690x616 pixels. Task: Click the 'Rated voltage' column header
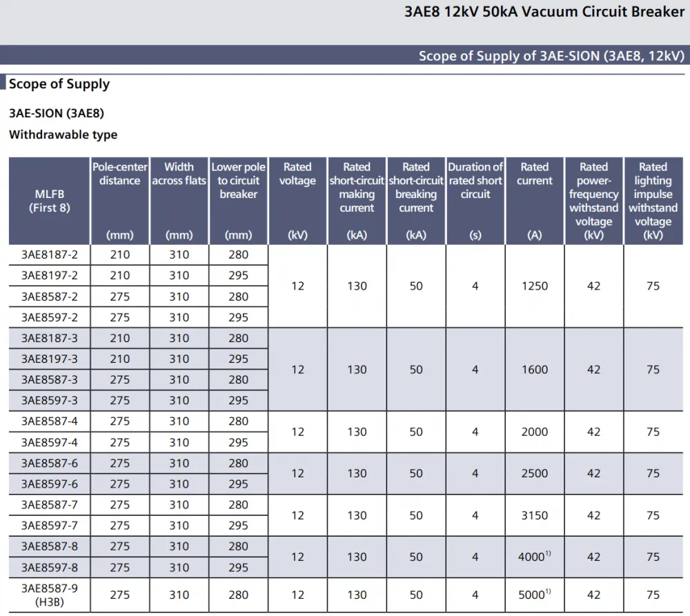tap(297, 201)
